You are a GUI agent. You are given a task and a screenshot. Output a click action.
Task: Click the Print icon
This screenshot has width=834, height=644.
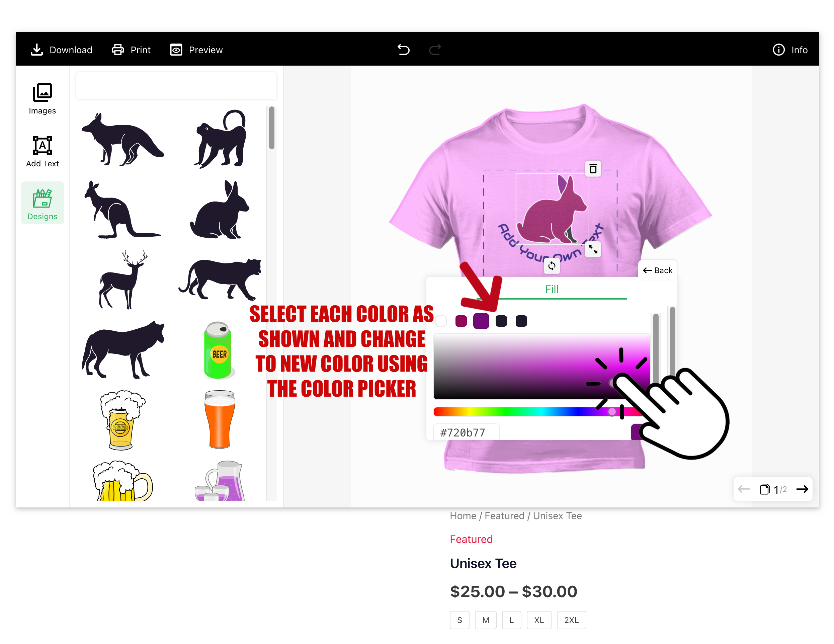117,50
